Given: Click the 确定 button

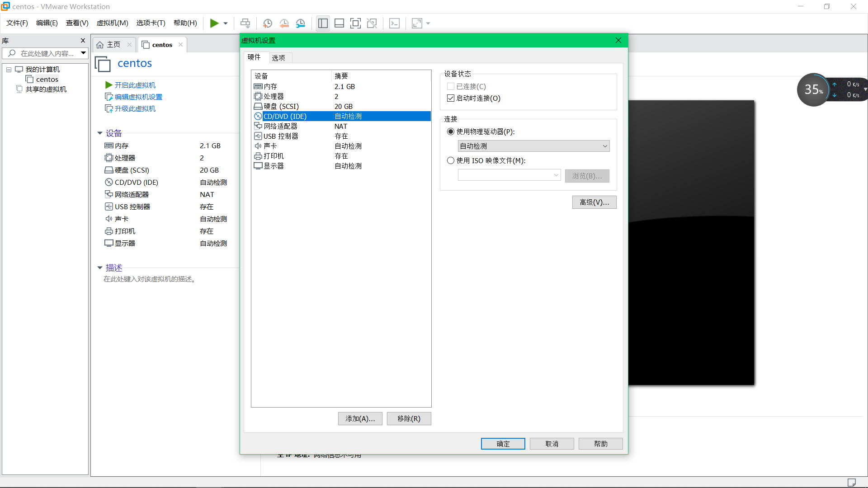Looking at the screenshot, I should click(503, 444).
